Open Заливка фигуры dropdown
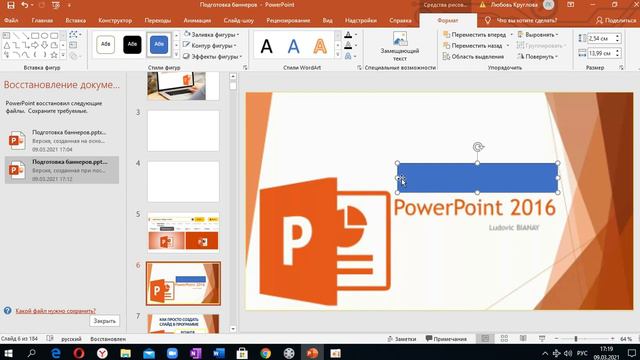Image resolution: width=640 pixels, height=360 pixels. pos(211,35)
